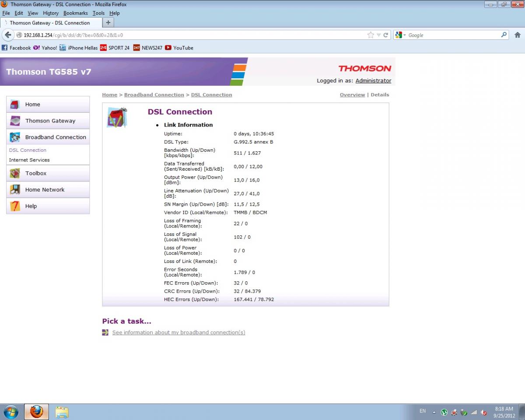525x420 pixels.
Task: Open the View menu
Action: pos(33,13)
